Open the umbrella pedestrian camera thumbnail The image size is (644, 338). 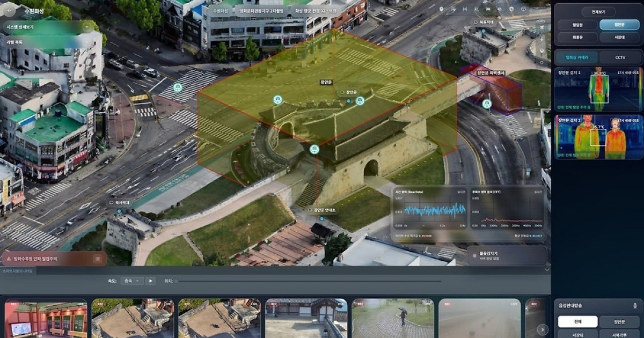tap(393, 319)
